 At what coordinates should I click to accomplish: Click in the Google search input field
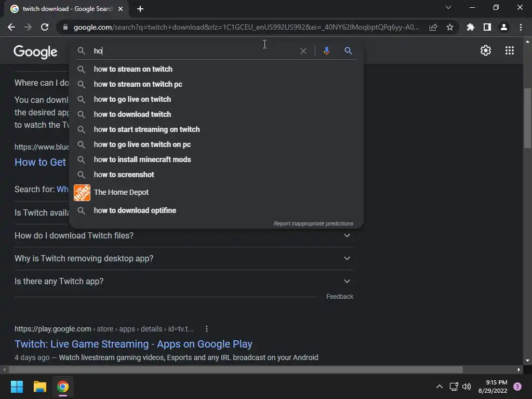195,51
